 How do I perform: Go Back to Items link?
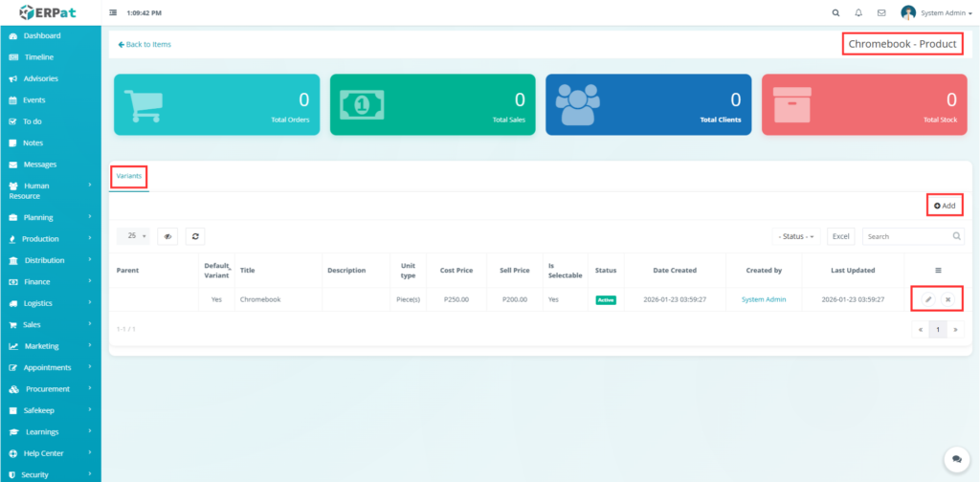click(x=145, y=44)
